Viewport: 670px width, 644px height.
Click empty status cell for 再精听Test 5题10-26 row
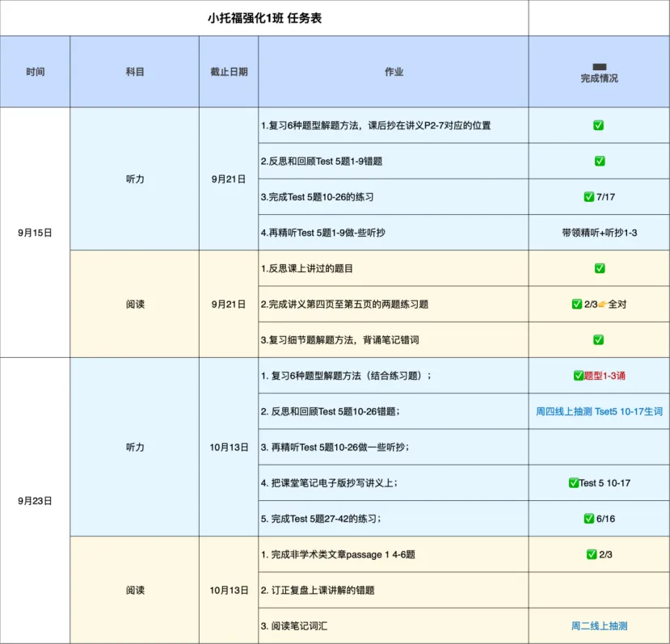(x=599, y=447)
